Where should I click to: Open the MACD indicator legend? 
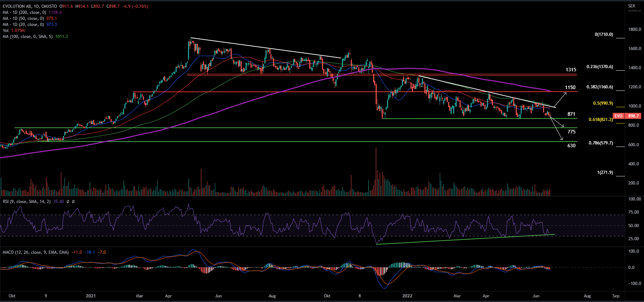[x=36, y=252]
